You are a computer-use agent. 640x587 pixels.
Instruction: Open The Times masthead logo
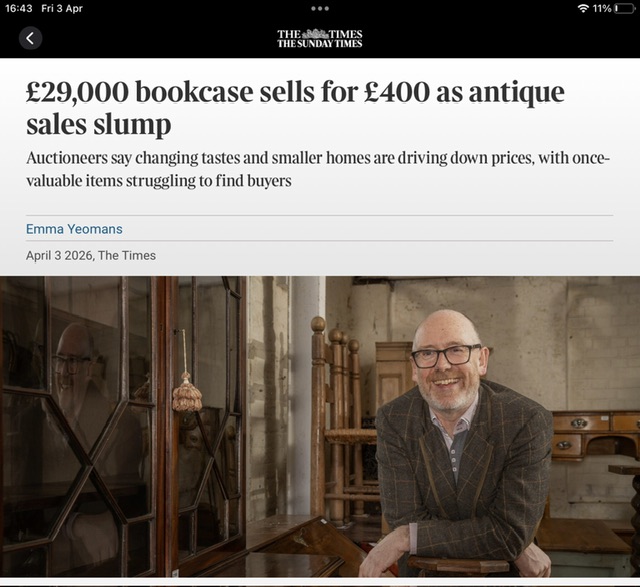pos(320,38)
